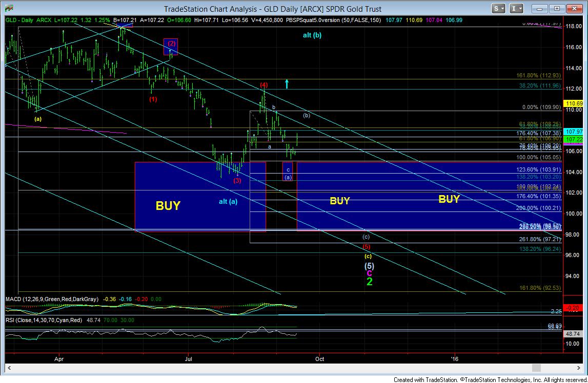The image size is (588, 383).
Task: Select the red (4) wave label
Action: pos(263,85)
